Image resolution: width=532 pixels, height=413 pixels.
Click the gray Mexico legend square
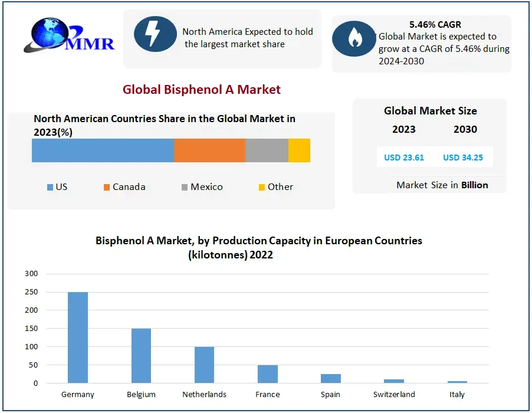(185, 187)
